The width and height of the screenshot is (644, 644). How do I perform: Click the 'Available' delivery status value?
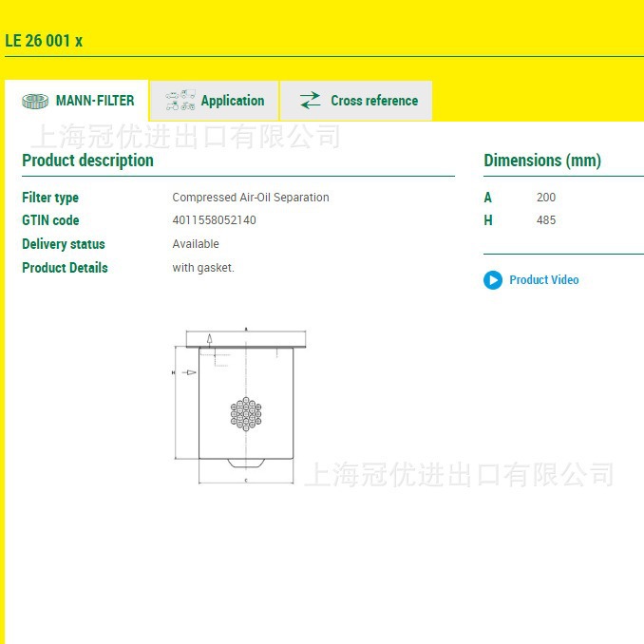(196, 244)
